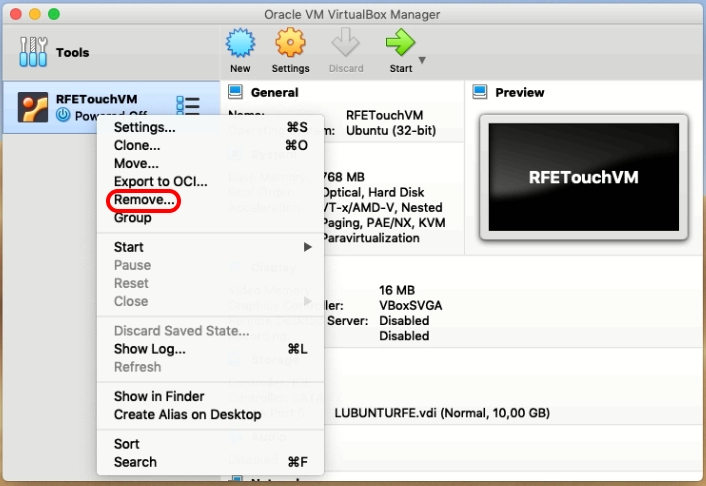
Task: Open the machine list menu icon
Action: click(187, 105)
